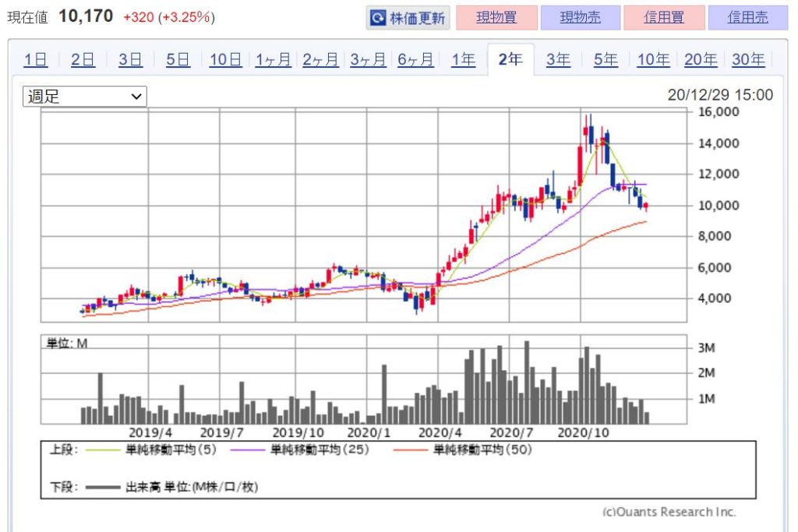Screen dimensions: 798x532
Task: Switch chart to 1年 range
Action: click(463, 60)
